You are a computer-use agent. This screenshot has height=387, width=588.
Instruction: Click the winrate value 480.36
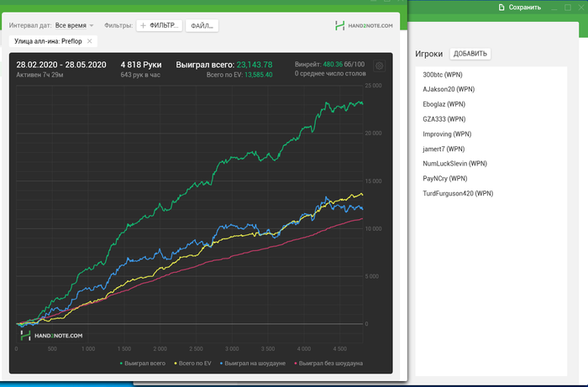coord(333,65)
